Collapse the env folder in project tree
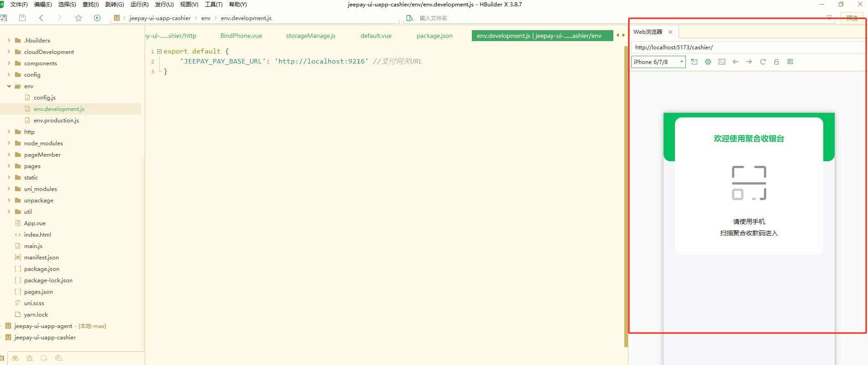 pyautogui.click(x=9, y=86)
